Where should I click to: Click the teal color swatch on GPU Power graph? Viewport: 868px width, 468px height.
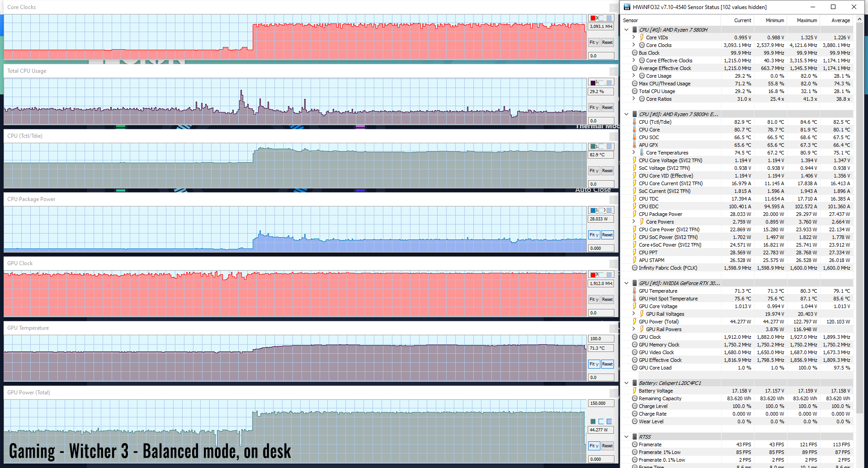point(593,421)
